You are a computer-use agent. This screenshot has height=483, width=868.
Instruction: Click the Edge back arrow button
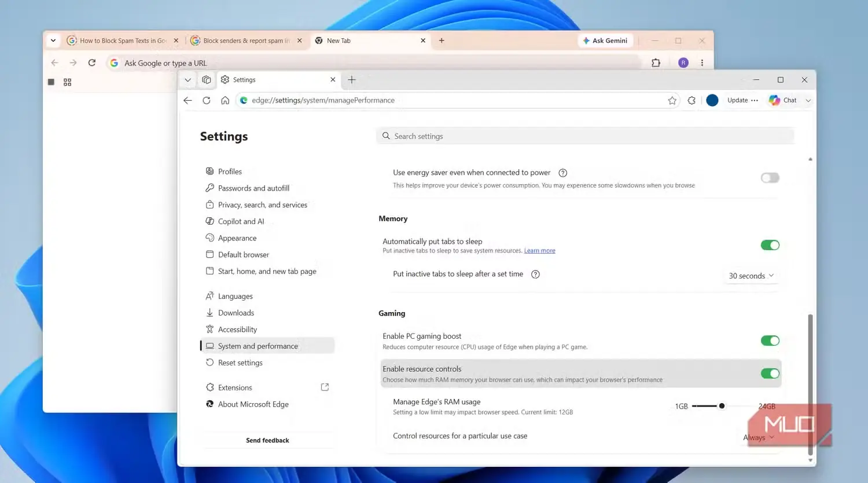pyautogui.click(x=187, y=100)
